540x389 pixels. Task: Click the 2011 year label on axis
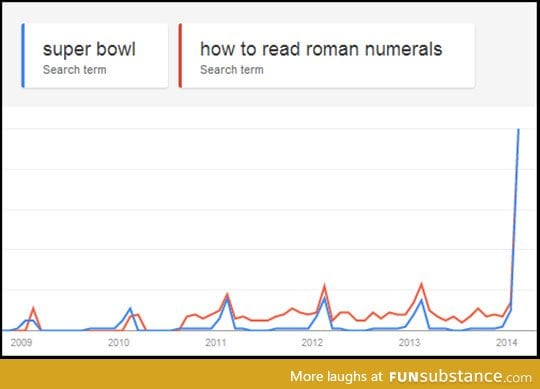coord(216,343)
